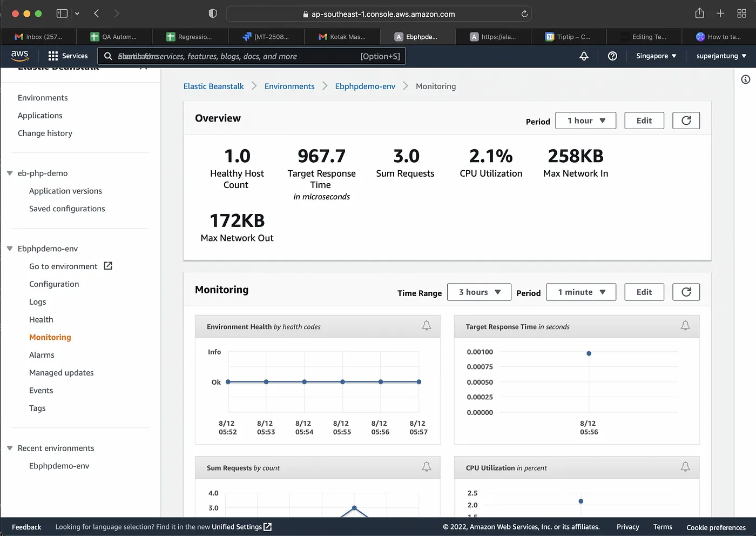Set alarm on Target Response Time chart
This screenshot has height=536, width=756.
(x=685, y=326)
